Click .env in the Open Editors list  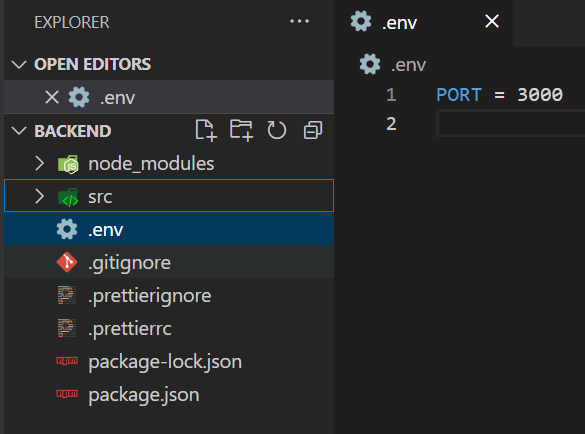[169, 97]
